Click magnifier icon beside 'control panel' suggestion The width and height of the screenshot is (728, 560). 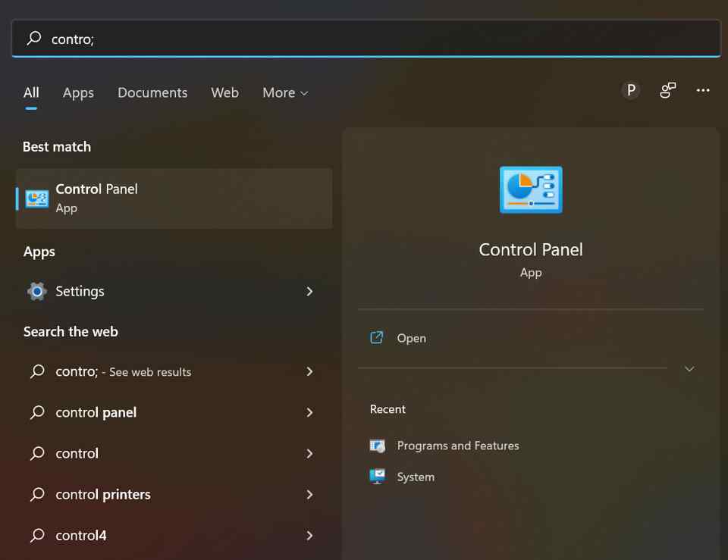click(37, 412)
